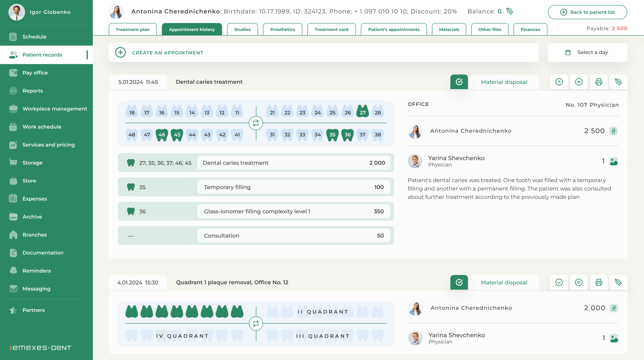Open the Finances tab

coord(530,30)
